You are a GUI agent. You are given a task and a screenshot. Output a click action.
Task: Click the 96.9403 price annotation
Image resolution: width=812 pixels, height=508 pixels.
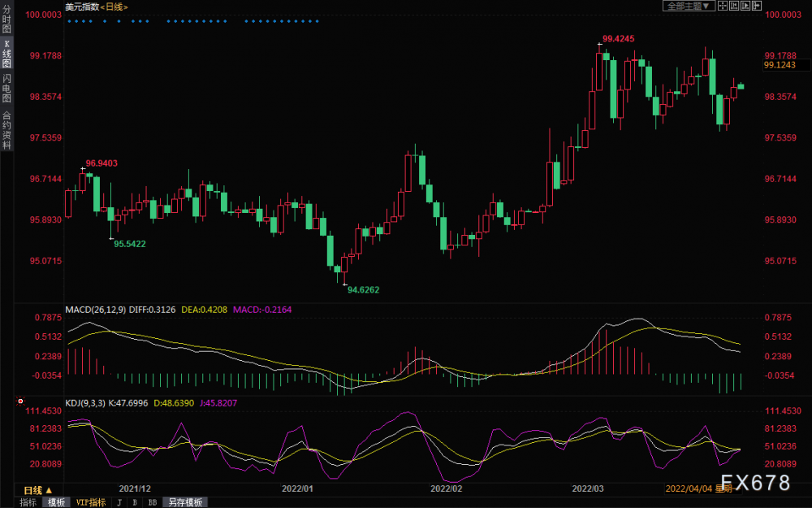click(x=101, y=163)
